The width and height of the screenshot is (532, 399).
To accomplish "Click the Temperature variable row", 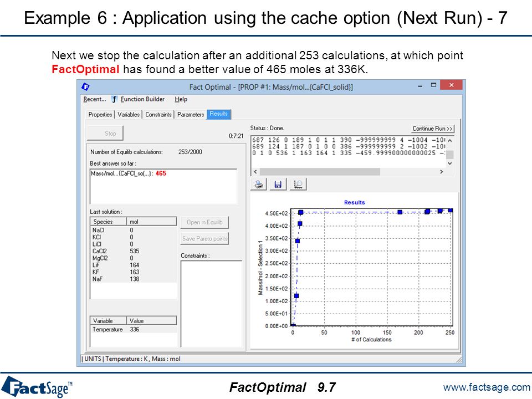I will 134,329.
